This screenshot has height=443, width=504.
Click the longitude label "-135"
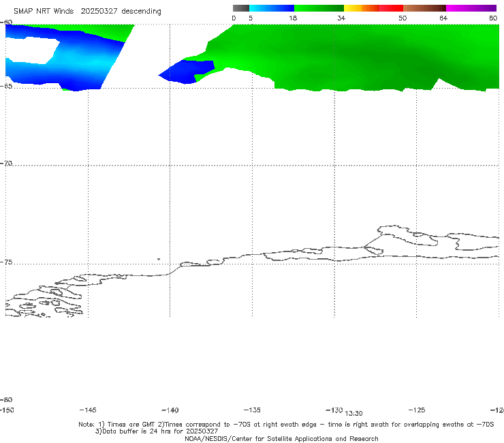252,410
